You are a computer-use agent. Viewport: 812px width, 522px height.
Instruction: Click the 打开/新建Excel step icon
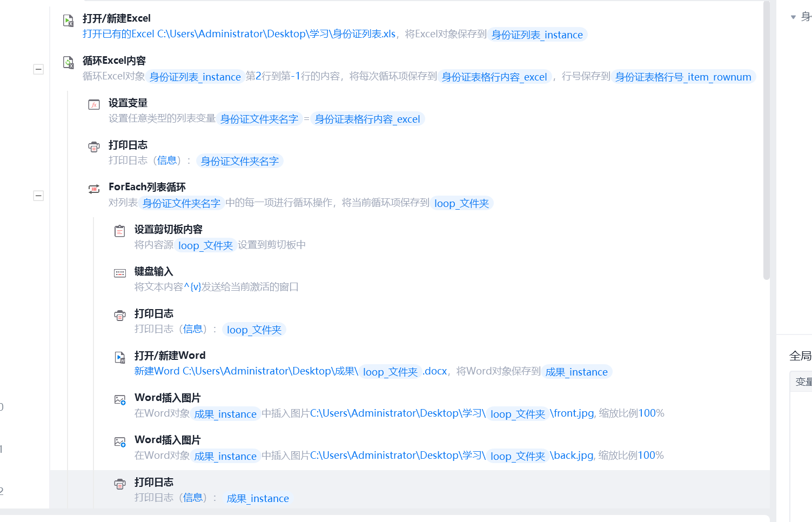pyautogui.click(x=68, y=21)
